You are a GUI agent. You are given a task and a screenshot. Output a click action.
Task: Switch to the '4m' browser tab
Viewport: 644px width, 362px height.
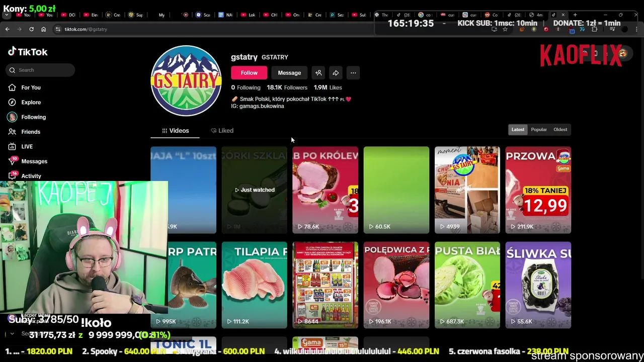pyautogui.click(x=536, y=15)
